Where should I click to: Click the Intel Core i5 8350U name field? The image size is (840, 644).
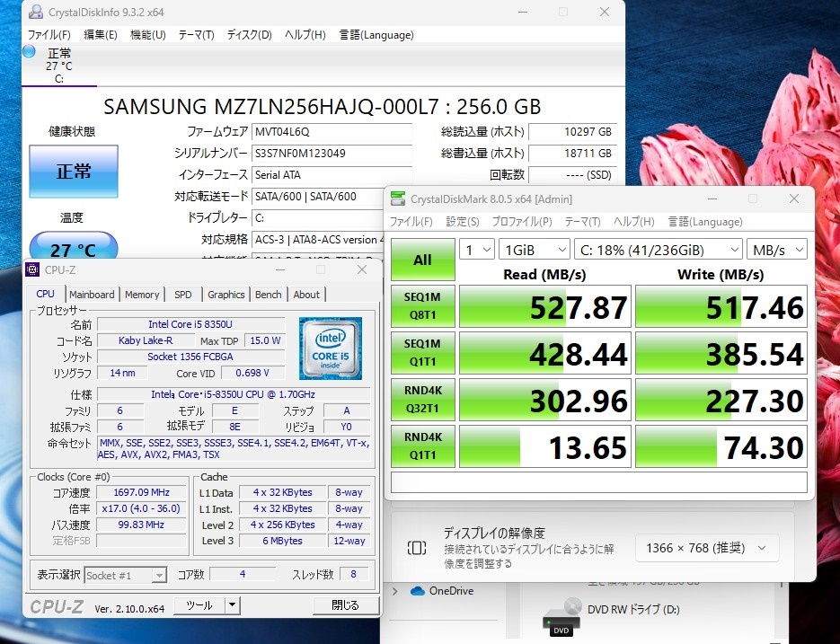[x=190, y=324]
